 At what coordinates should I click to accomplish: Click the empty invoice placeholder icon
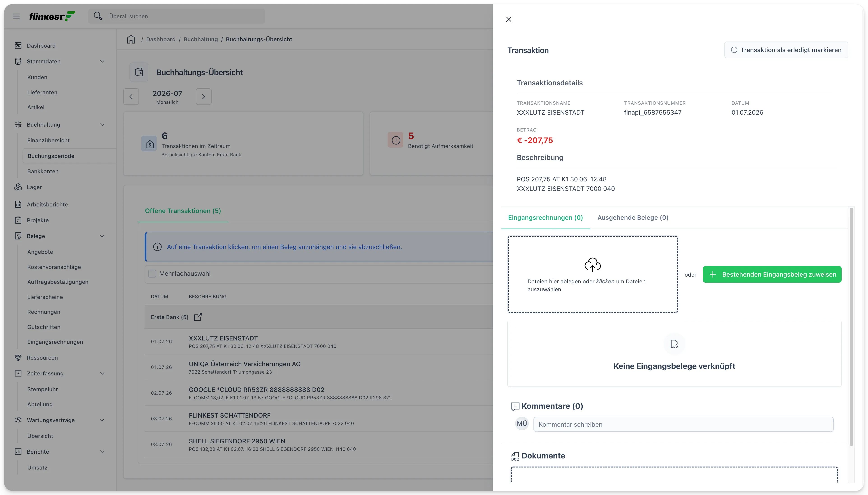coord(674,344)
